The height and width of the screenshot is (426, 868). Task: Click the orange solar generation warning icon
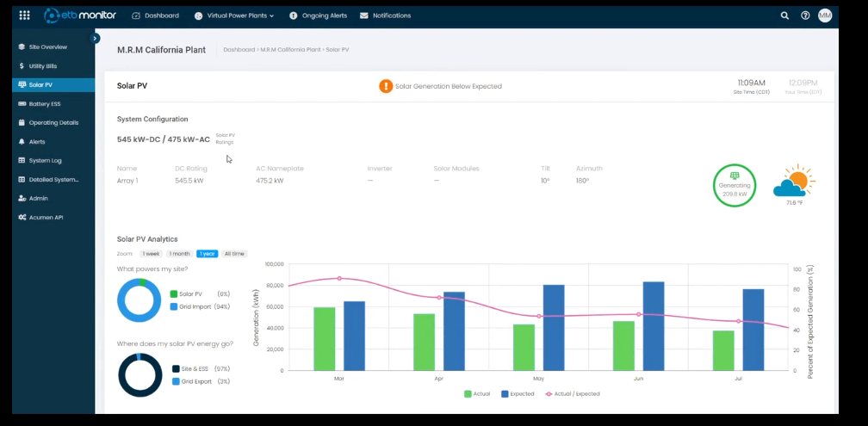click(x=386, y=86)
